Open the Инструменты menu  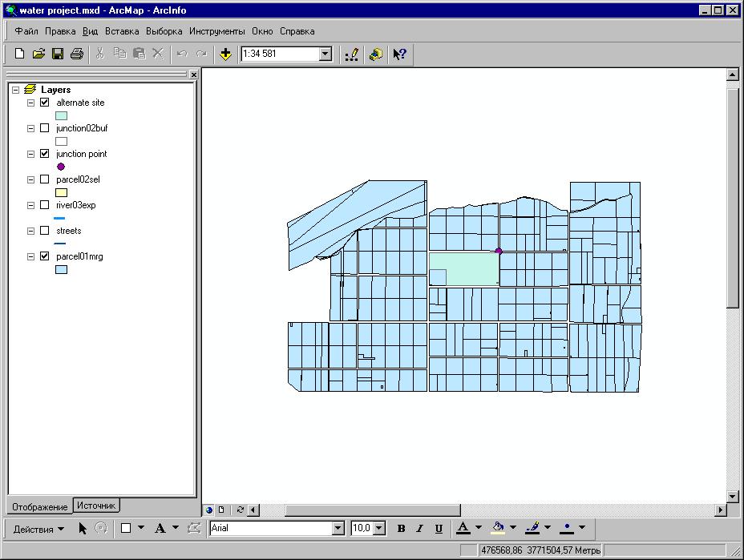(x=217, y=31)
